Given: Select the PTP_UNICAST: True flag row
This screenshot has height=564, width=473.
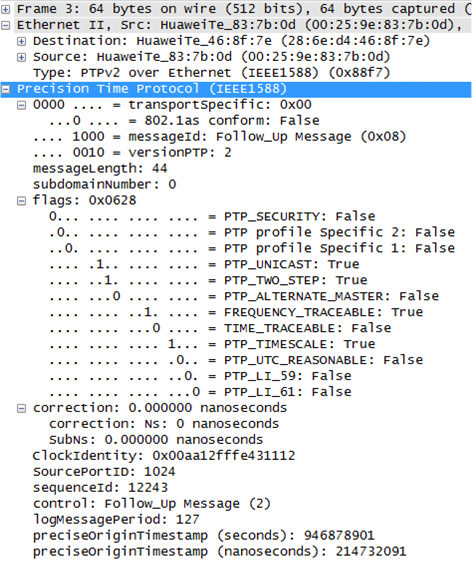Looking at the screenshot, I should [x=204, y=264].
